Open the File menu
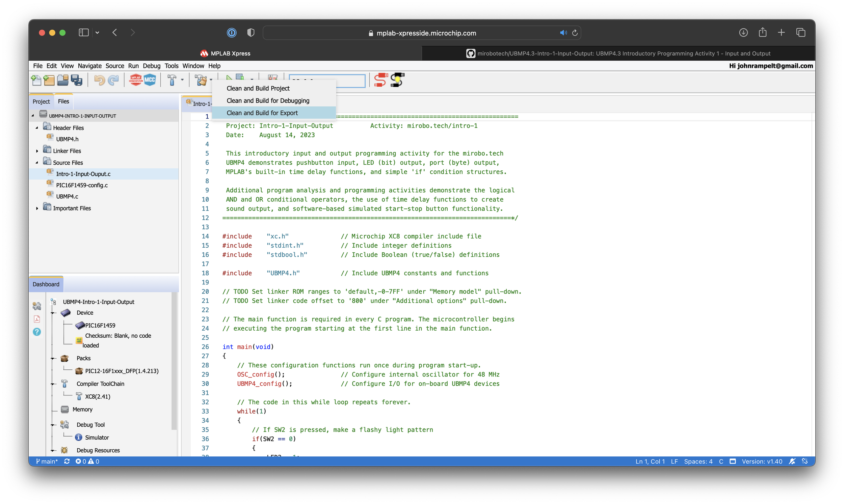This screenshot has width=844, height=504. coord(38,66)
